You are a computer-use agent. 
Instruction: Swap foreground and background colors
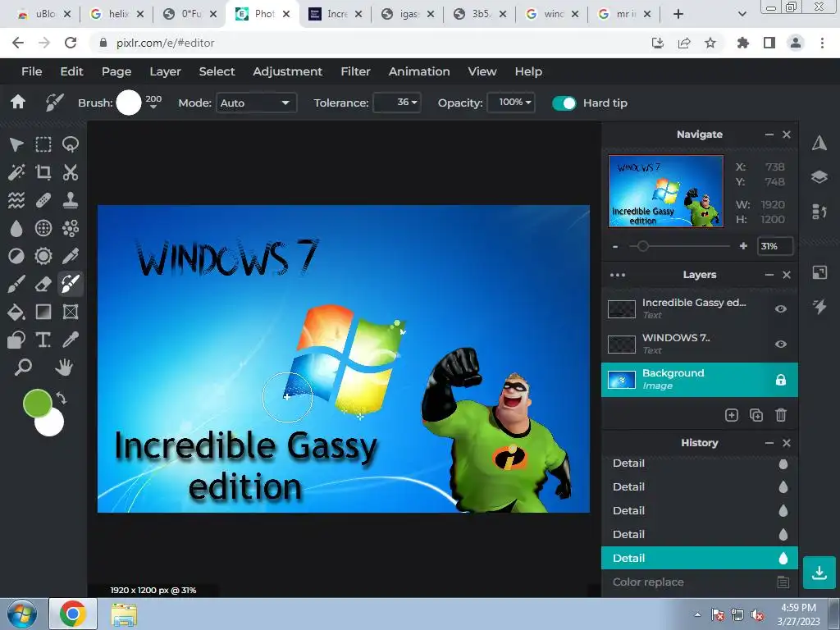coord(62,399)
